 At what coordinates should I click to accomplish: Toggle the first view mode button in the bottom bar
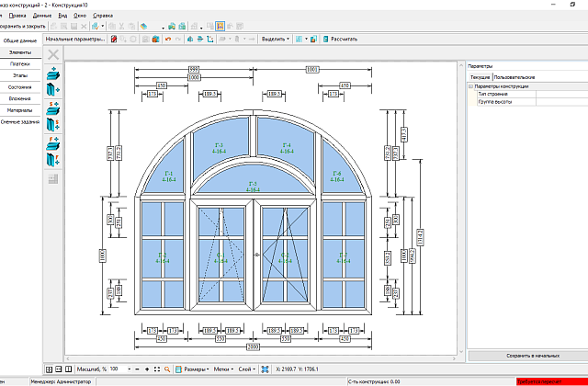(x=49, y=369)
